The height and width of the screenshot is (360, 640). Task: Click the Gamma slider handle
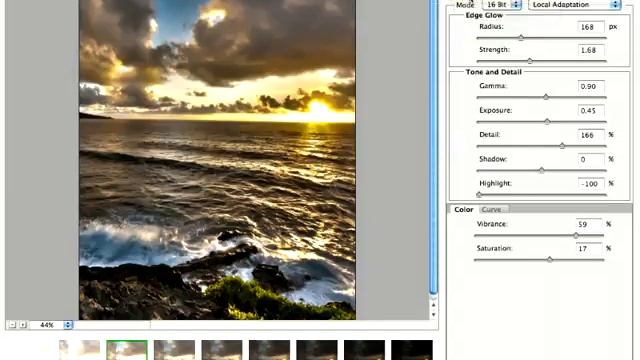coord(546,97)
